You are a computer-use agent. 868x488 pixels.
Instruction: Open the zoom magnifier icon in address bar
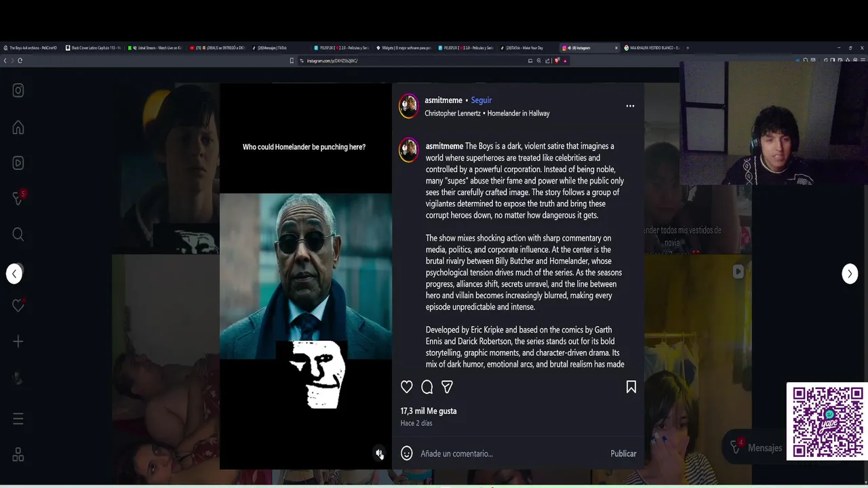538,61
